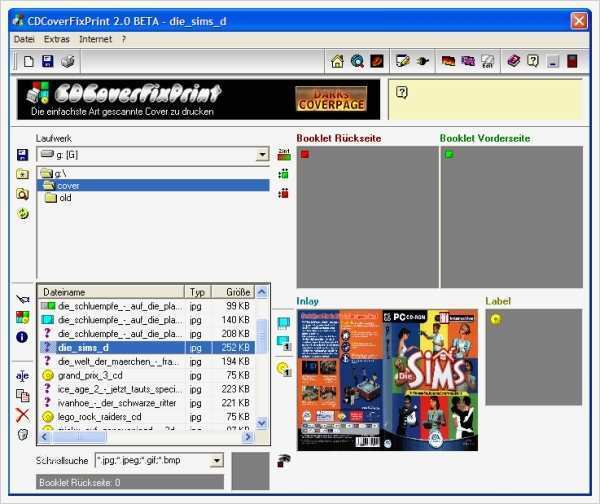Screen dimensions: 600x504
Task: Click the blue info circle sidebar icon
Action: click(22, 337)
